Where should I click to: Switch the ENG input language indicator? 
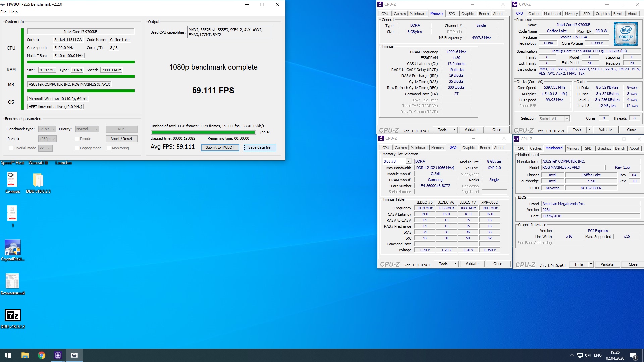click(598, 355)
